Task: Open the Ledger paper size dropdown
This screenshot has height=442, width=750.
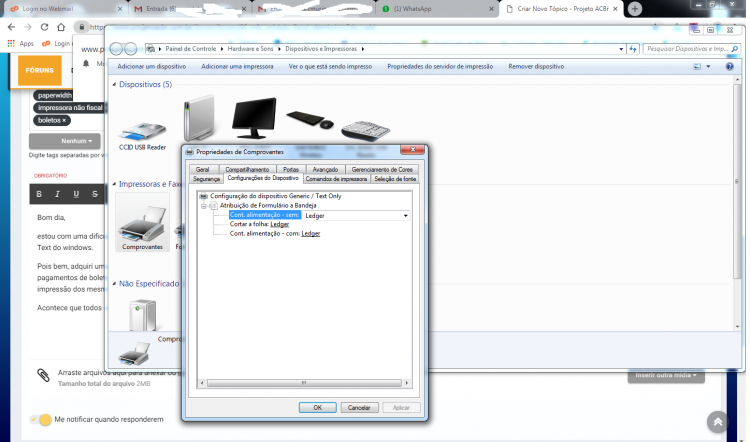Action: click(x=356, y=216)
